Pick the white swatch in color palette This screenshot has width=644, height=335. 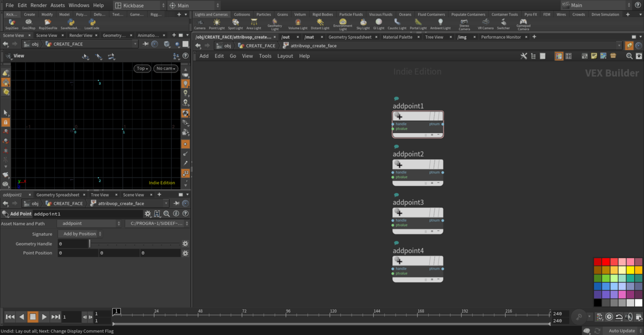coord(638,303)
